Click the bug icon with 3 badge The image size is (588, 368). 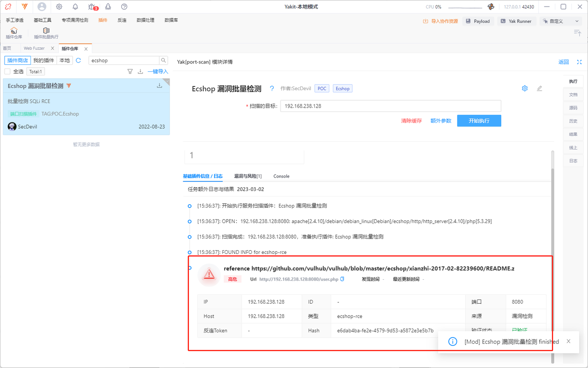pos(92,7)
